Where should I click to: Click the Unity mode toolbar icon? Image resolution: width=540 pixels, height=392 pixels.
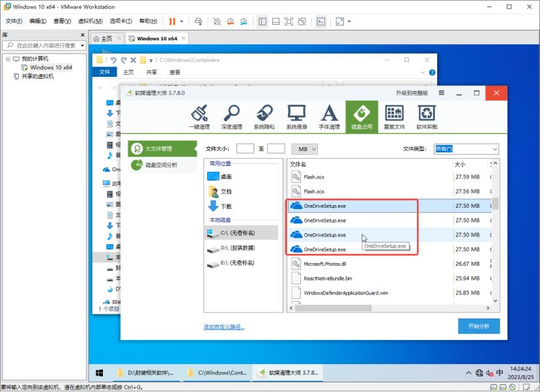(302, 21)
